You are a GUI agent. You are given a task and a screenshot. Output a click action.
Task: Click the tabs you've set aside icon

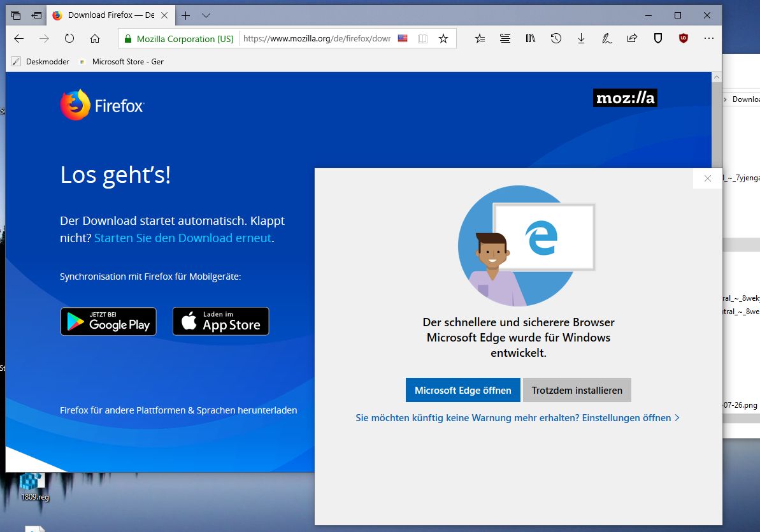pyautogui.click(x=16, y=15)
